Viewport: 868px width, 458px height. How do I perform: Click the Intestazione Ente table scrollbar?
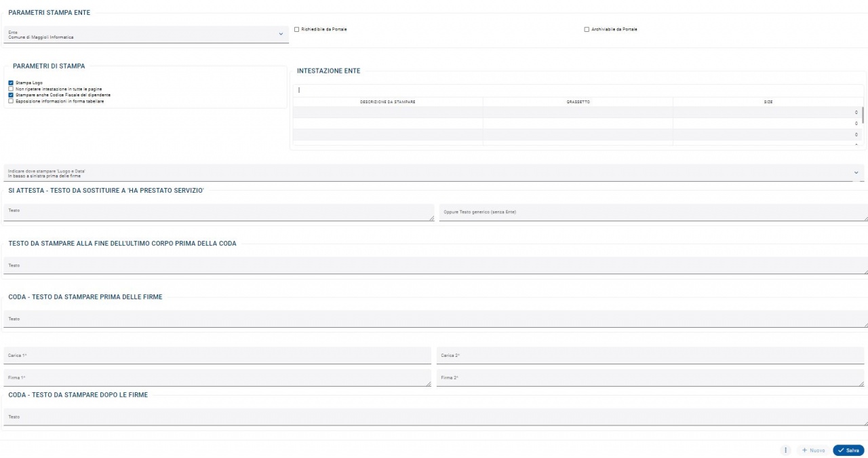(863, 113)
